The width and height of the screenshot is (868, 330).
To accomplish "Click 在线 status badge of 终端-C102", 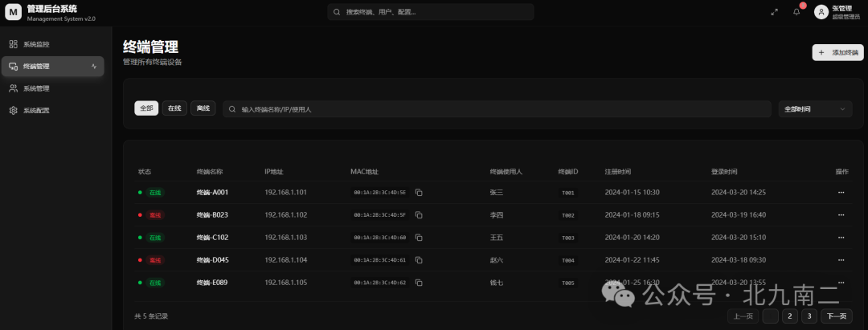I will tap(154, 238).
